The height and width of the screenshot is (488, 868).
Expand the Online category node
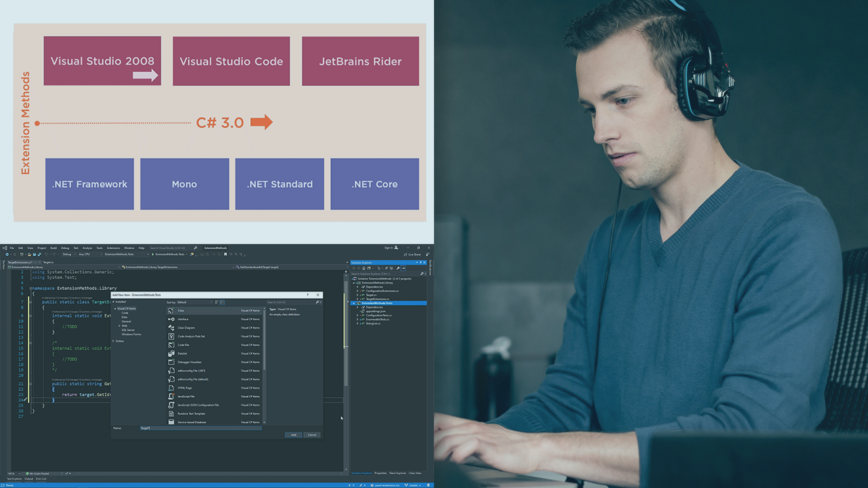(114, 341)
